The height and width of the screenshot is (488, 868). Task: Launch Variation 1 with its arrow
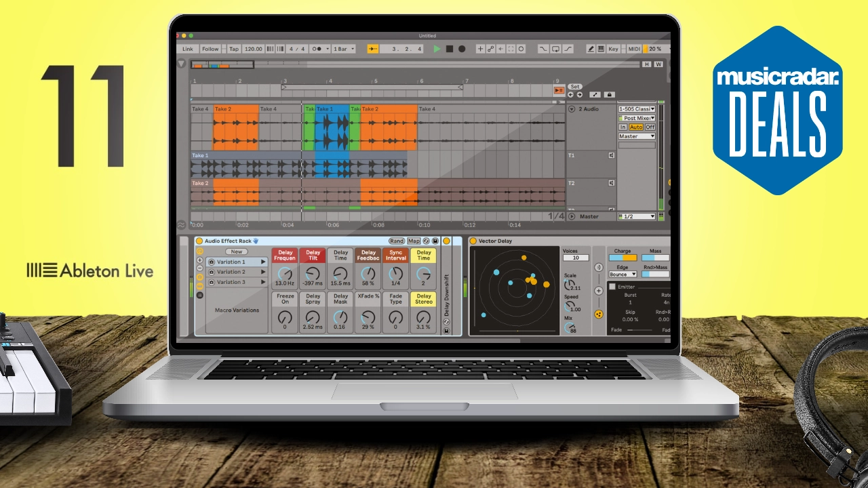tap(263, 262)
